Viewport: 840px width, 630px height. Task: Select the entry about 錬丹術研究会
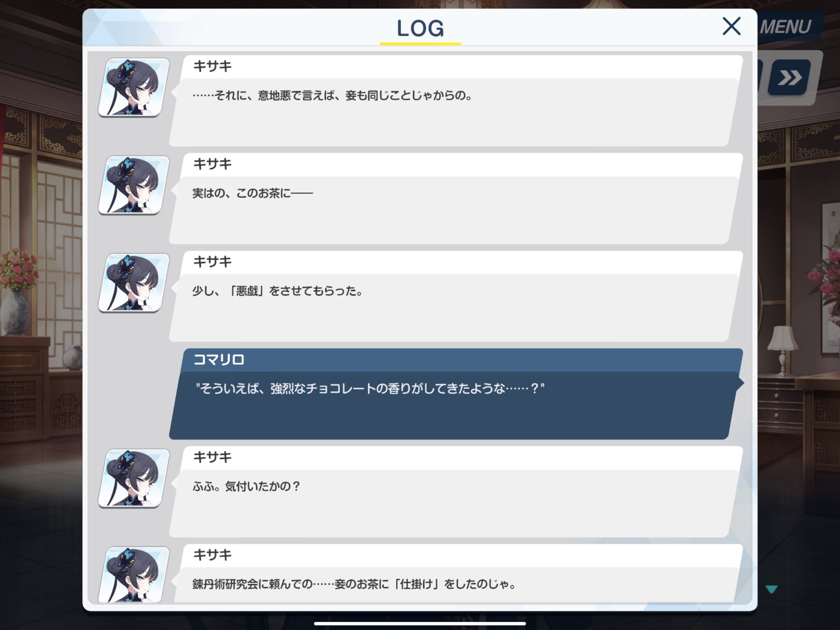pos(455,574)
